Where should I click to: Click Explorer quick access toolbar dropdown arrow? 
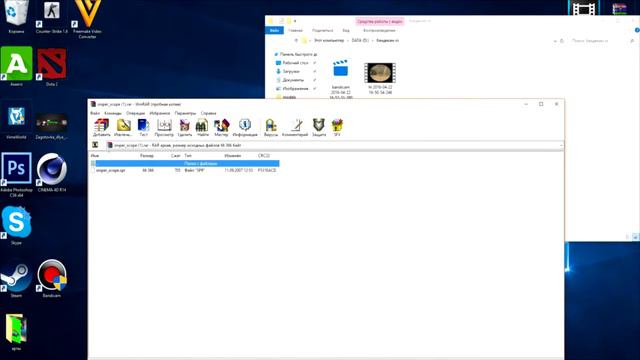click(295, 21)
